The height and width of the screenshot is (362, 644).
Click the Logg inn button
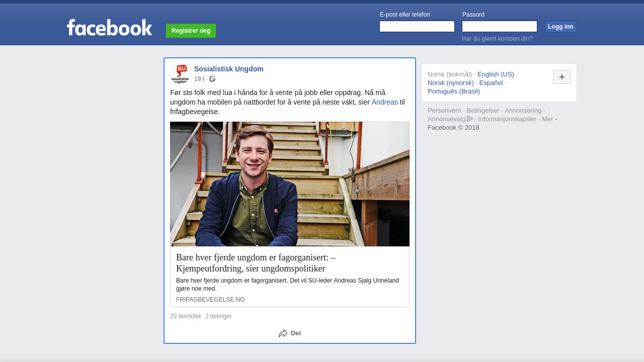click(560, 27)
